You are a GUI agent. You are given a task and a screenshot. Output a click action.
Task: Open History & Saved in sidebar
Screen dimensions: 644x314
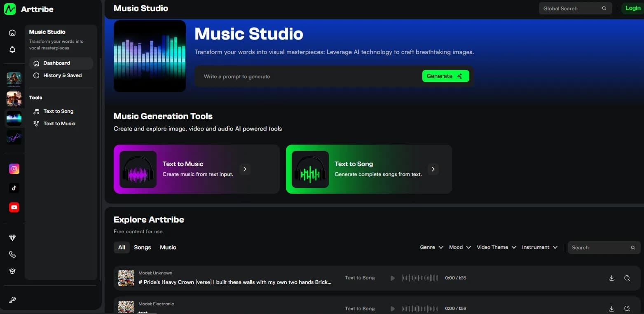tap(61, 75)
